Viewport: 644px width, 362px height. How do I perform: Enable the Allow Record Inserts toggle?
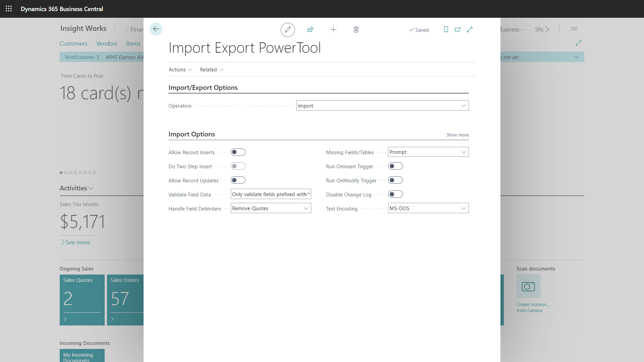point(238,152)
